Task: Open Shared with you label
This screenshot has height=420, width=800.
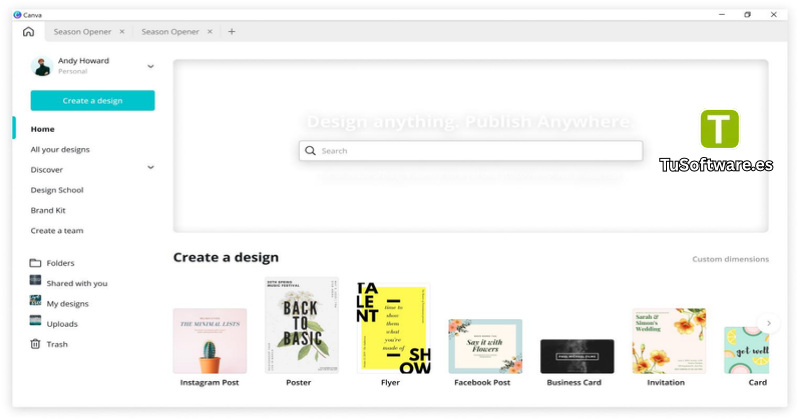Action: [77, 283]
